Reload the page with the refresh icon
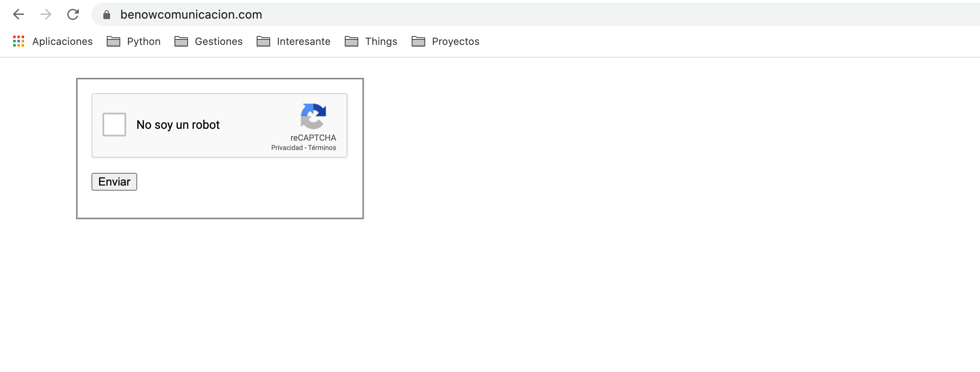The height and width of the screenshot is (372, 980). (x=73, y=14)
